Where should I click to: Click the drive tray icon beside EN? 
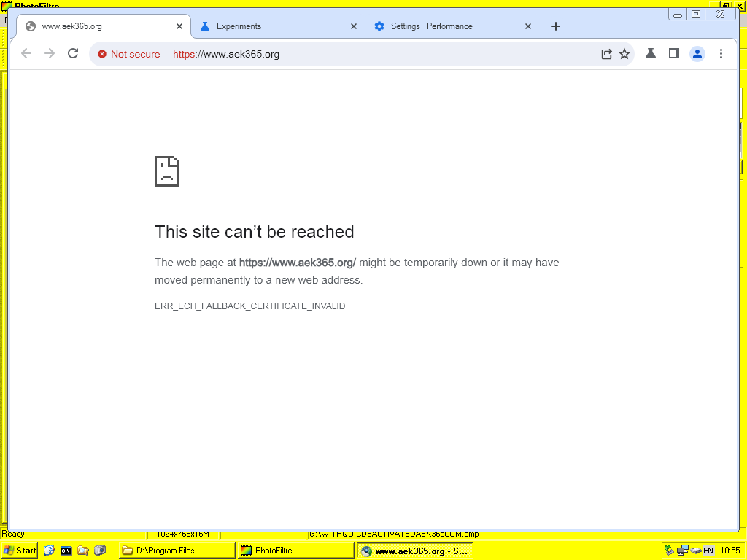(x=695, y=551)
